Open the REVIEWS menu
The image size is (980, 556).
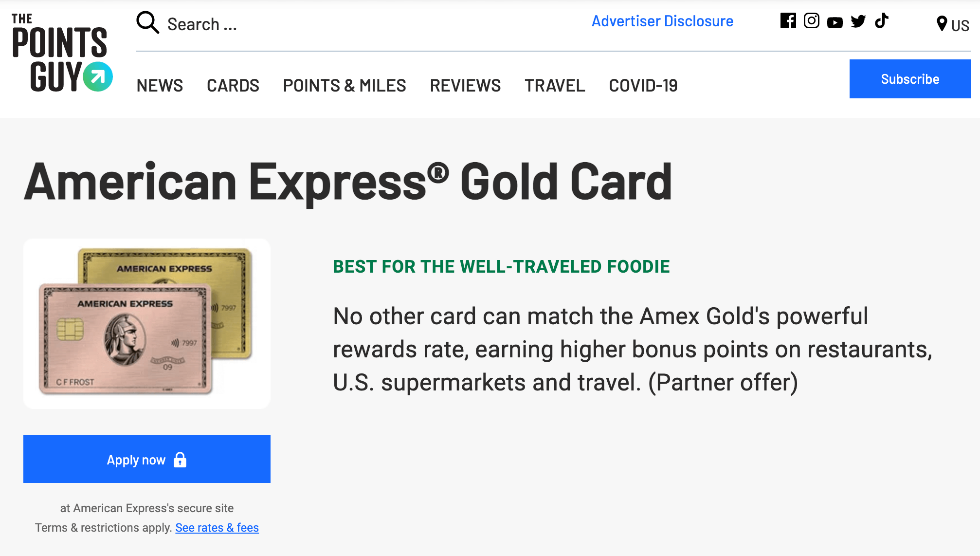pos(465,86)
